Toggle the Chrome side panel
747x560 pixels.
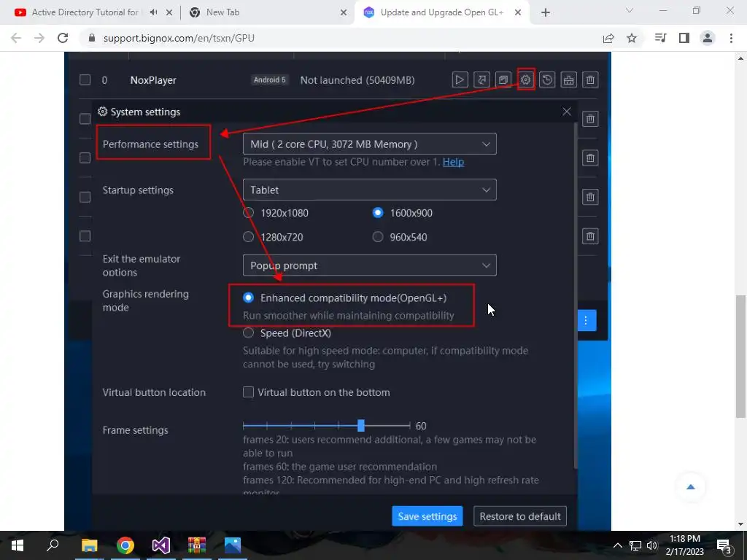(x=684, y=38)
